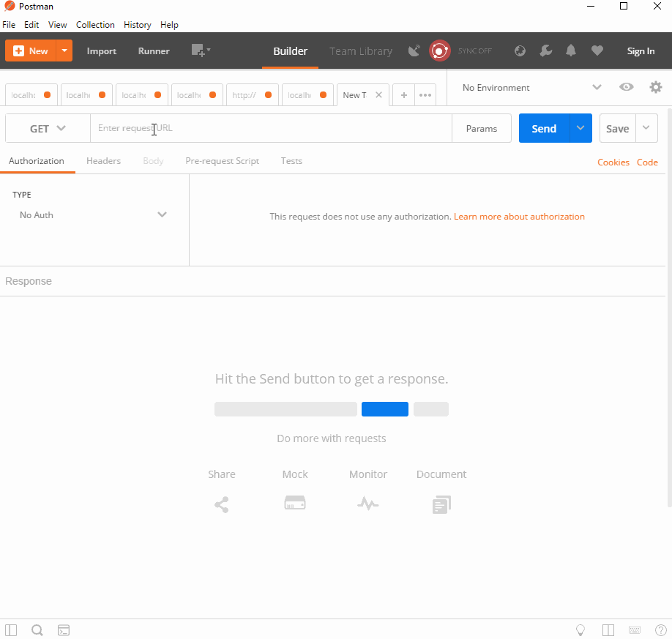Viewport: 672px width, 639px height.
Task: Click the Params button
Action: pos(482,128)
